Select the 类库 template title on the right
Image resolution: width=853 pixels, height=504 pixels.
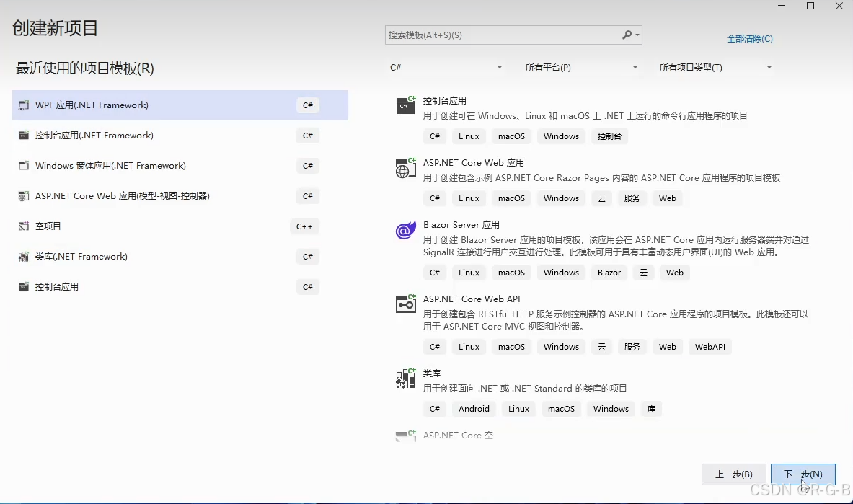coord(432,373)
